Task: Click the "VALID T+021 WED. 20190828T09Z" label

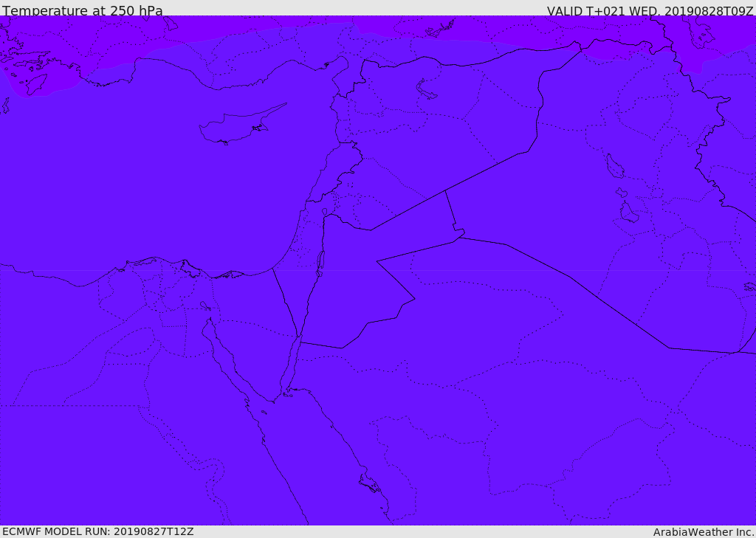Action: pyautogui.click(x=650, y=10)
